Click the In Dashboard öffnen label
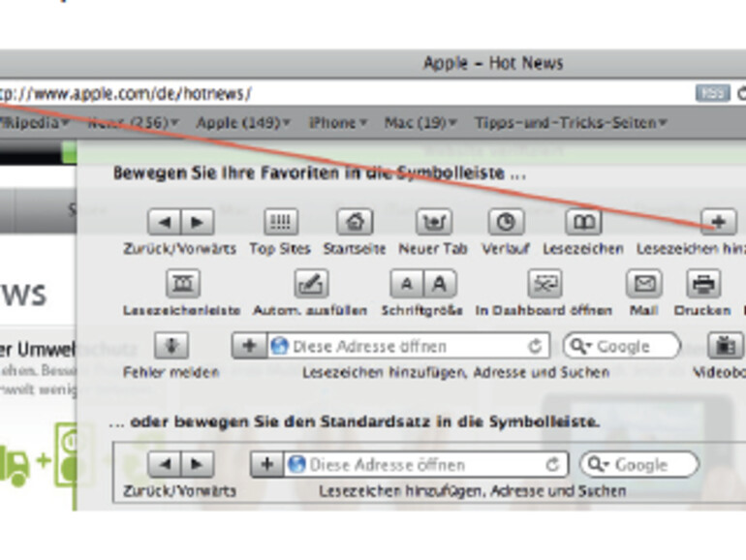 pos(544,310)
